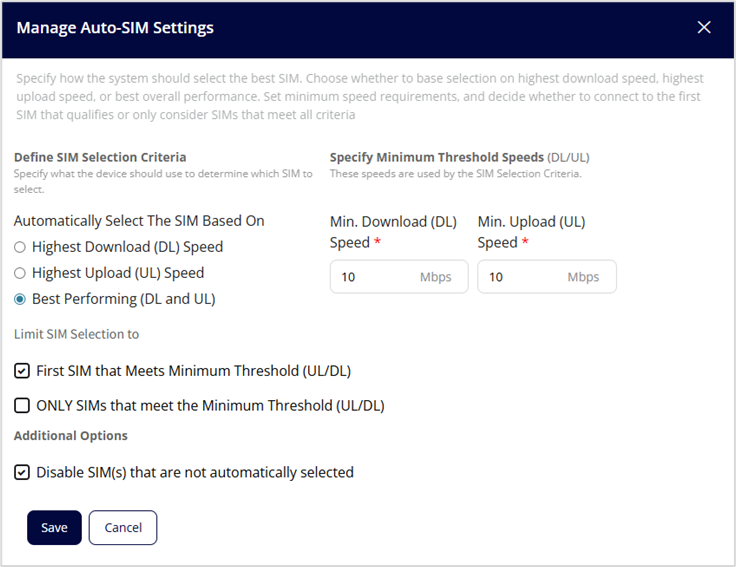Uncheck First SIM that Meets Minimum Threshold
This screenshot has height=567, width=736.
[22, 371]
